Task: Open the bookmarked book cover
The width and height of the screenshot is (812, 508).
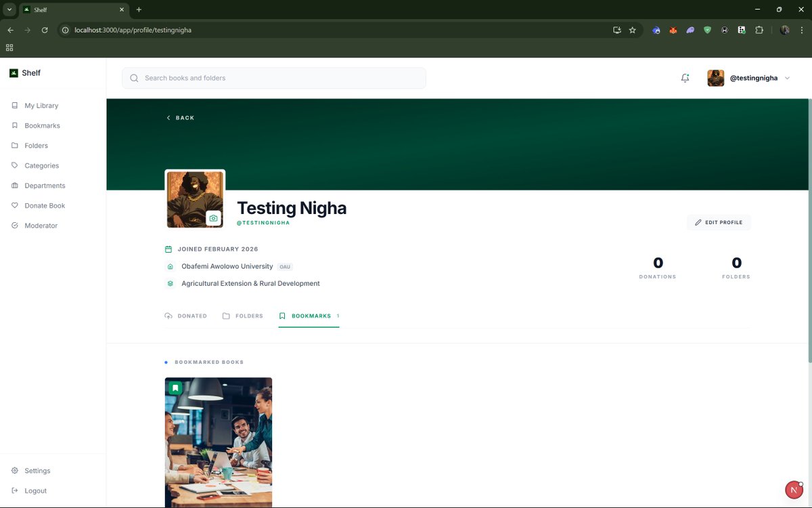Action: [219, 442]
